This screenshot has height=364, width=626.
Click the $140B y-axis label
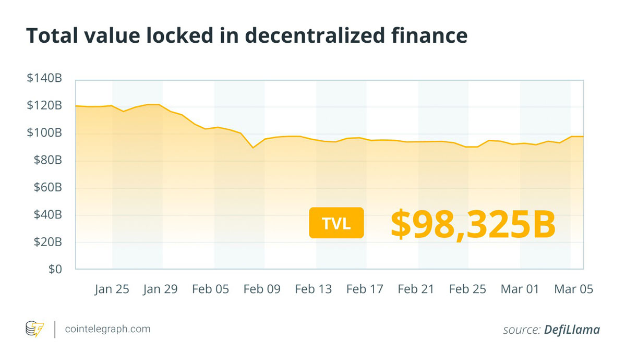point(44,79)
